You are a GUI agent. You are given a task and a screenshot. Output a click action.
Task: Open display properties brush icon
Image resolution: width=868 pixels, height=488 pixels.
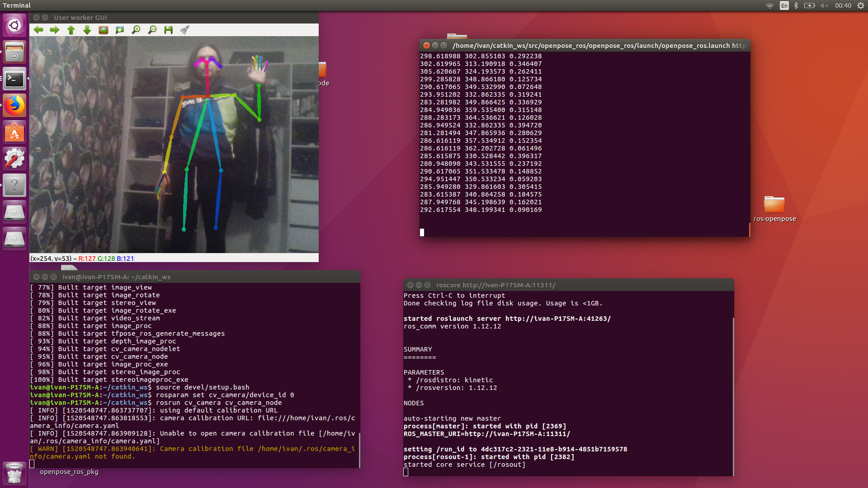pyautogui.click(x=184, y=30)
